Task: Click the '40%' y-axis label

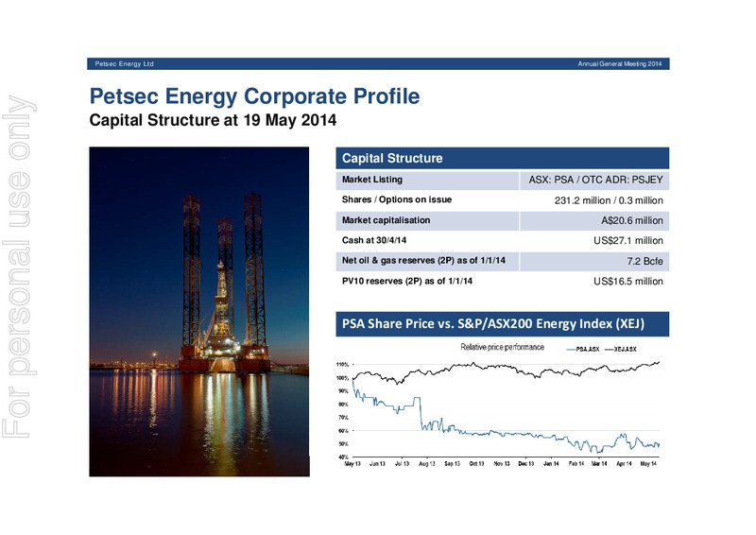Action: coord(343,457)
